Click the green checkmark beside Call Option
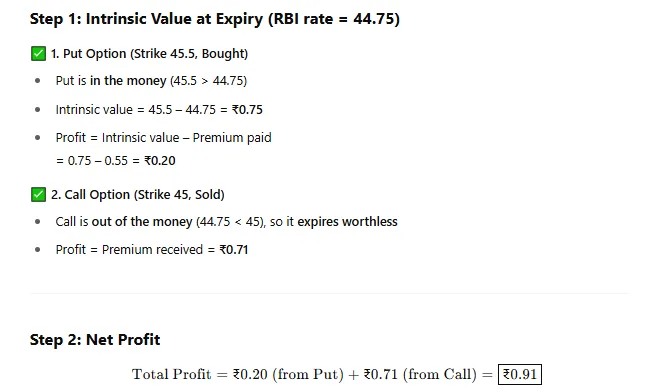649x392 pixels. pyautogui.click(x=38, y=195)
